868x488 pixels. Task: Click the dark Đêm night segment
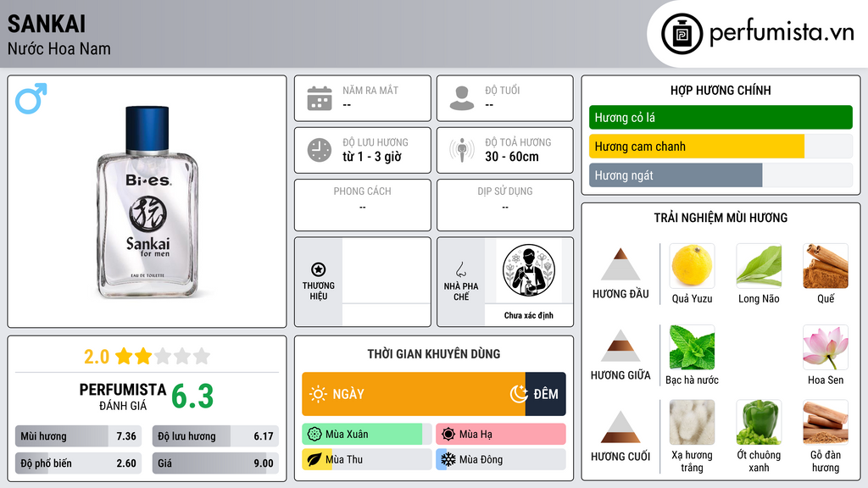[x=546, y=394]
